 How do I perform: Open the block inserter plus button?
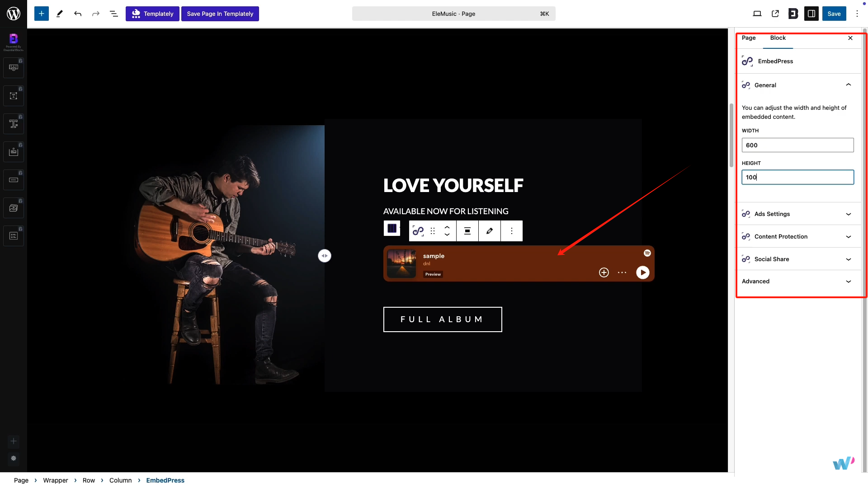(41, 14)
